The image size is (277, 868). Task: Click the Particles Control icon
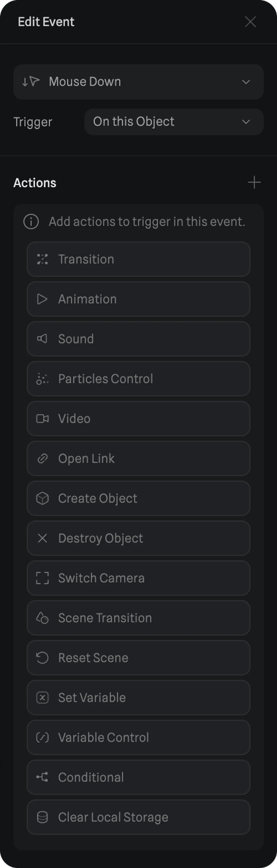43,379
